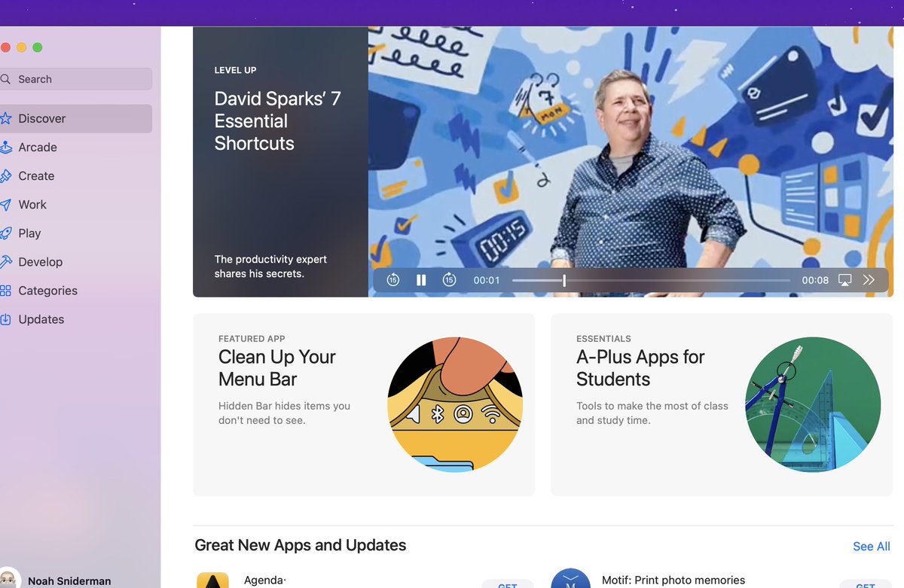
Task: Click the yellow minimize window button
Action: click(21, 47)
